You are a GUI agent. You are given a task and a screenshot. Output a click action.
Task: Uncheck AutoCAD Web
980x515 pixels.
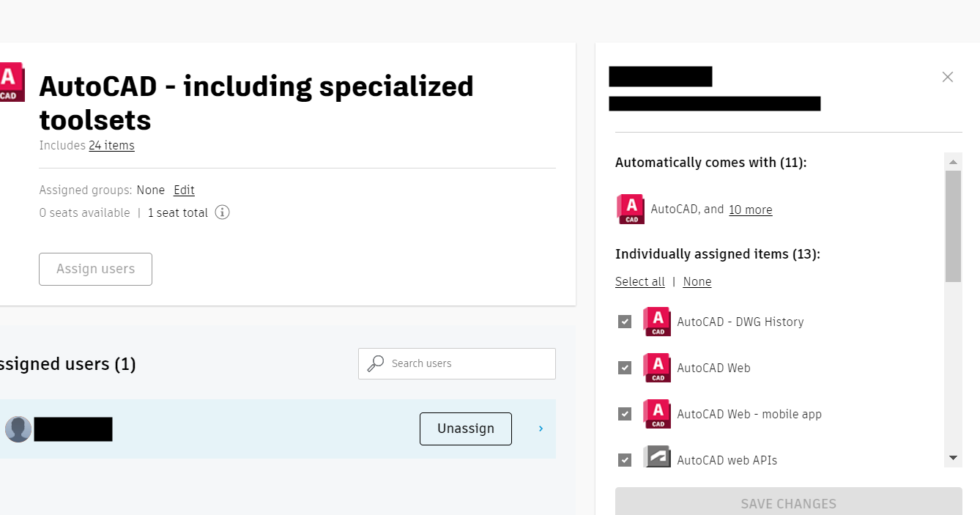(x=625, y=368)
